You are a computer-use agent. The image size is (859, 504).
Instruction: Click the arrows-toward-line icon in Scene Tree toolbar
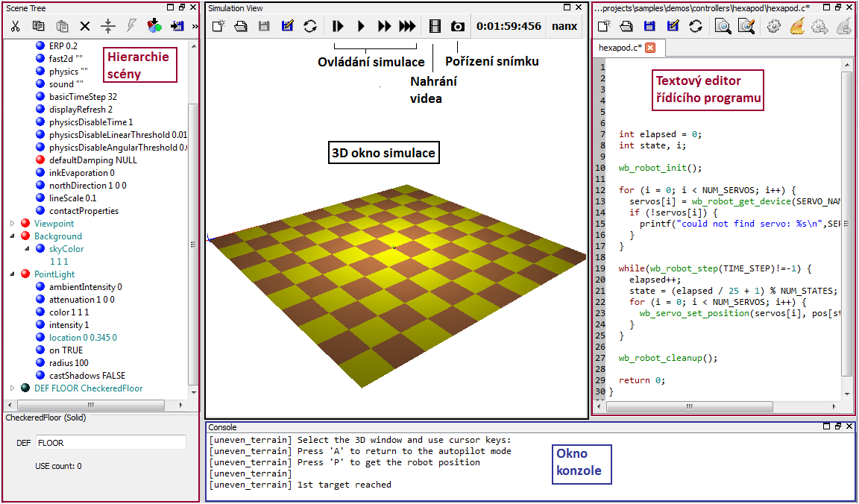(x=108, y=26)
